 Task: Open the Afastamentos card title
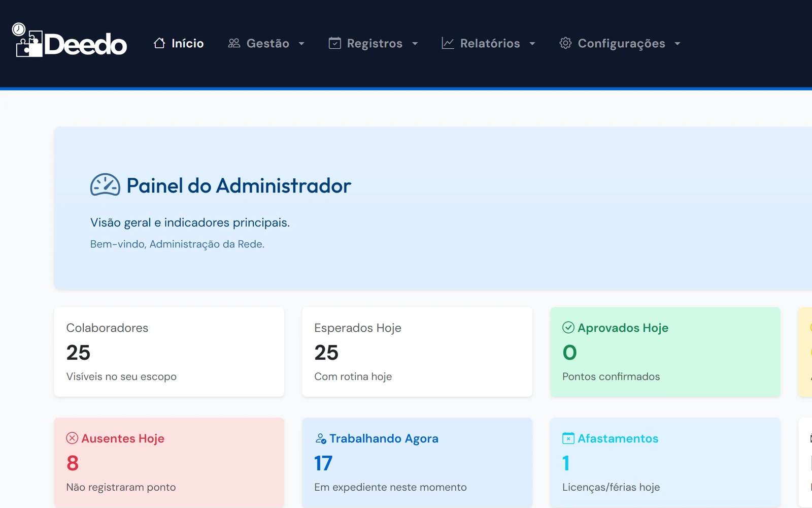click(x=618, y=438)
